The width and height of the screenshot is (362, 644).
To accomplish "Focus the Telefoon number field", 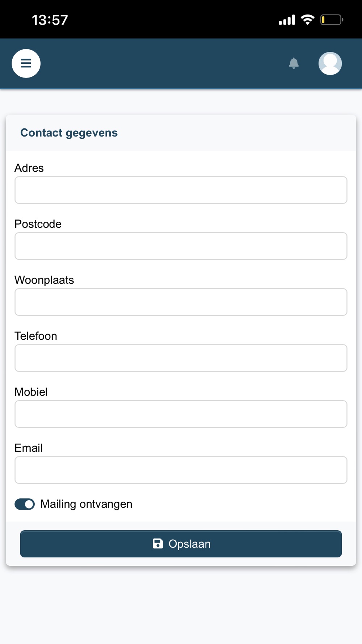I will [x=181, y=358].
